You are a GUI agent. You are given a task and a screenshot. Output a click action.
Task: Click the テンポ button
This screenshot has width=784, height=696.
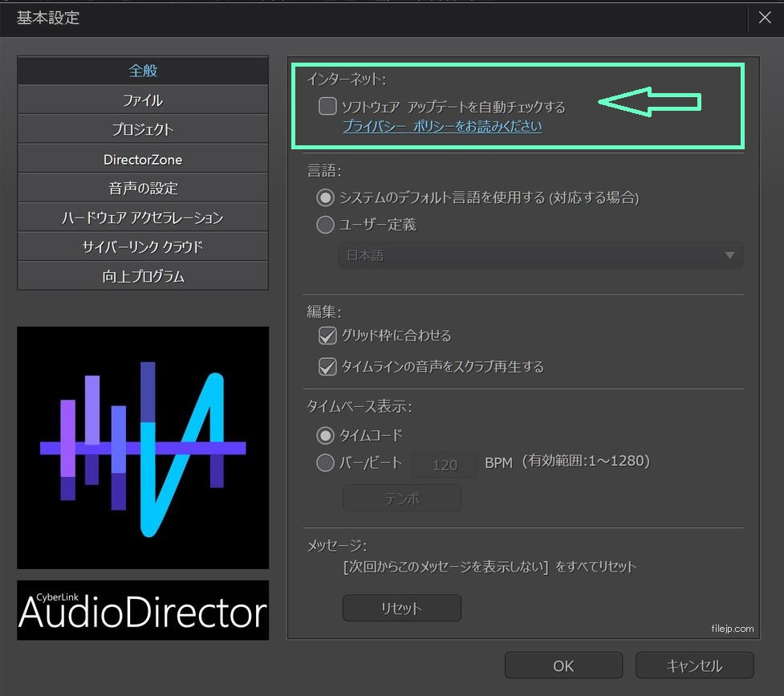[401, 498]
